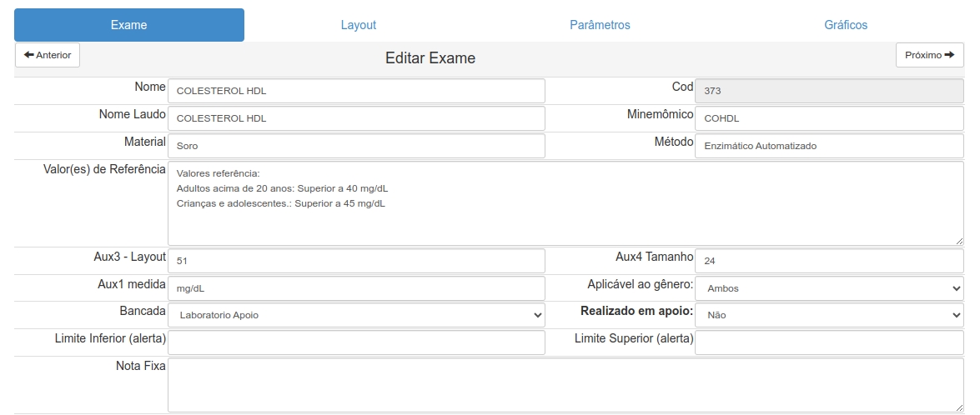Click the Método input field
The width and height of the screenshot is (980, 415).
pyautogui.click(x=828, y=146)
